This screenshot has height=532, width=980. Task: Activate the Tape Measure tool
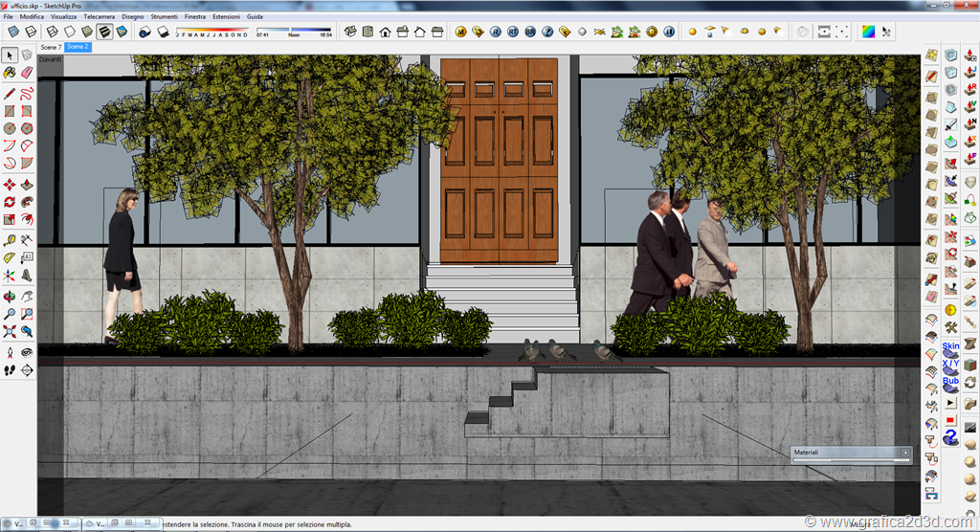point(10,240)
